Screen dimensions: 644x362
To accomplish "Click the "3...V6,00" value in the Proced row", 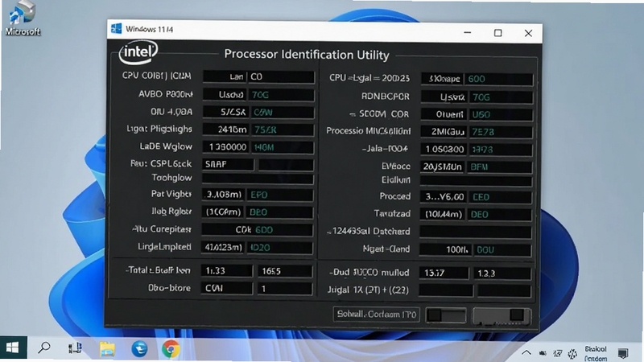I will [444, 197].
